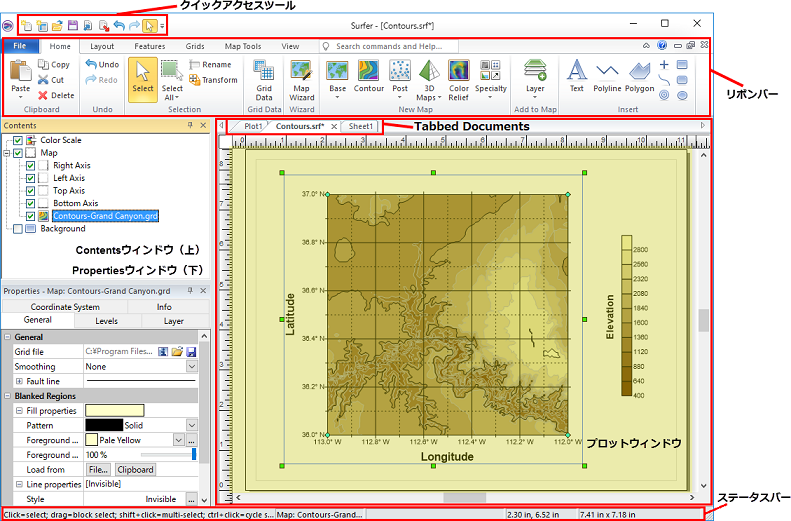Expand the Fault line property
This screenshot has height=521, width=791.
[19, 381]
